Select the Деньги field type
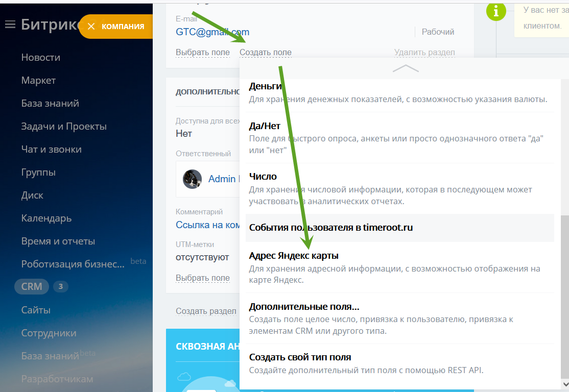 pyautogui.click(x=399, y=93)
